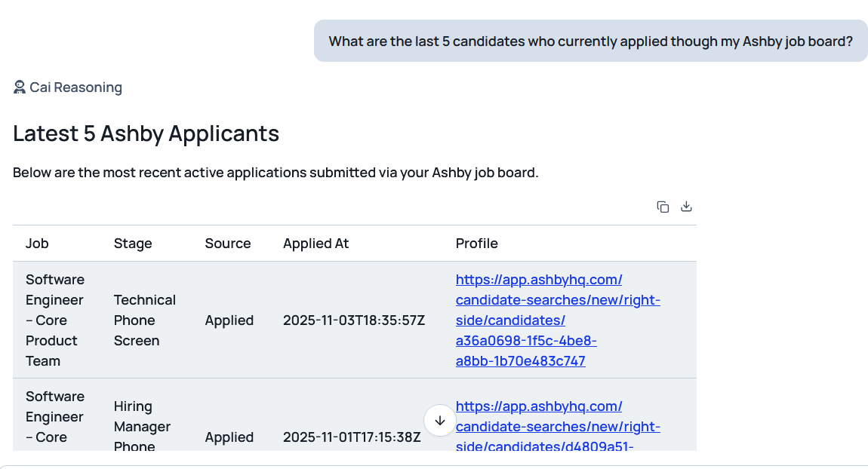Click the Technical Phone Screen stage cell
The height and width of the screenshot is (469, 868).
[x=144, y=320]
